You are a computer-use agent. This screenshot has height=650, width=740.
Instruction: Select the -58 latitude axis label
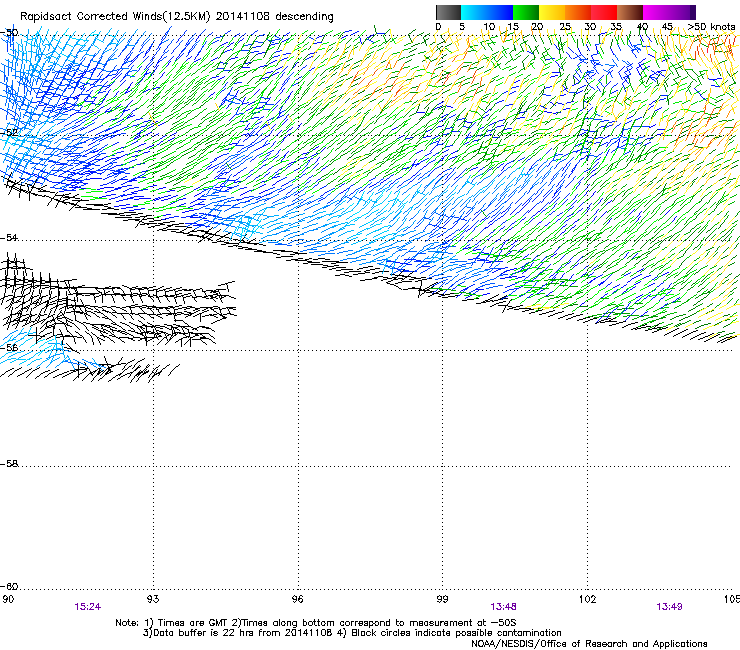click(x=9, y=464)
